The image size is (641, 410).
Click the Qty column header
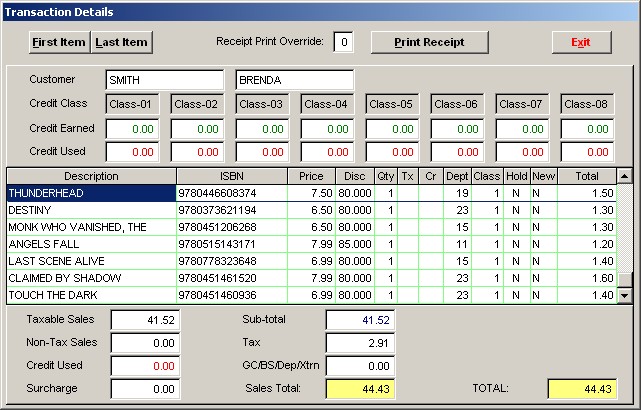point(385,176)
